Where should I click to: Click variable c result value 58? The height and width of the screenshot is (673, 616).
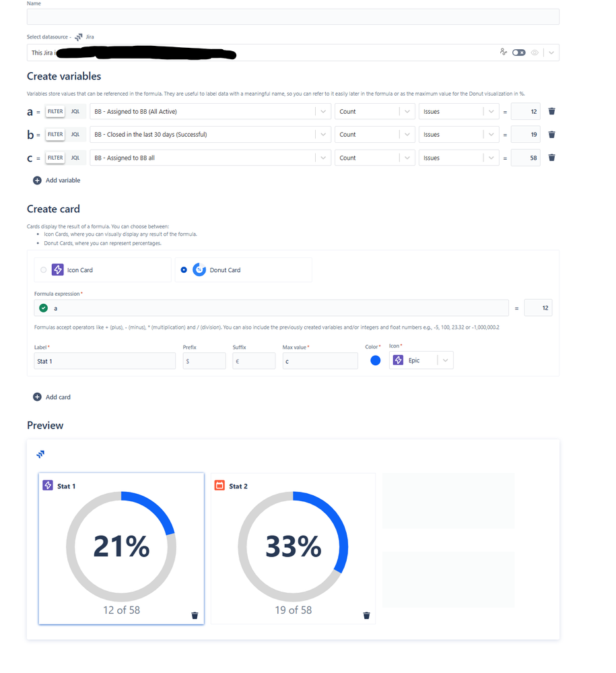[x=526, y=158]
